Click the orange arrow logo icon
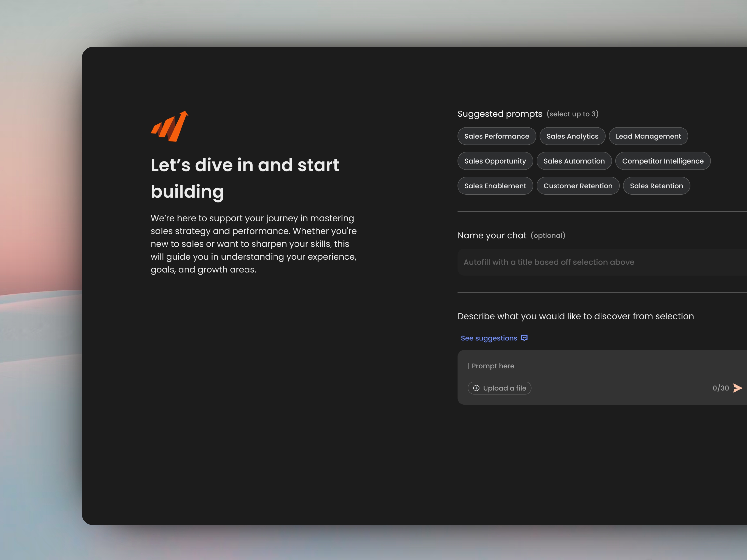 click(x=169, y=126)
